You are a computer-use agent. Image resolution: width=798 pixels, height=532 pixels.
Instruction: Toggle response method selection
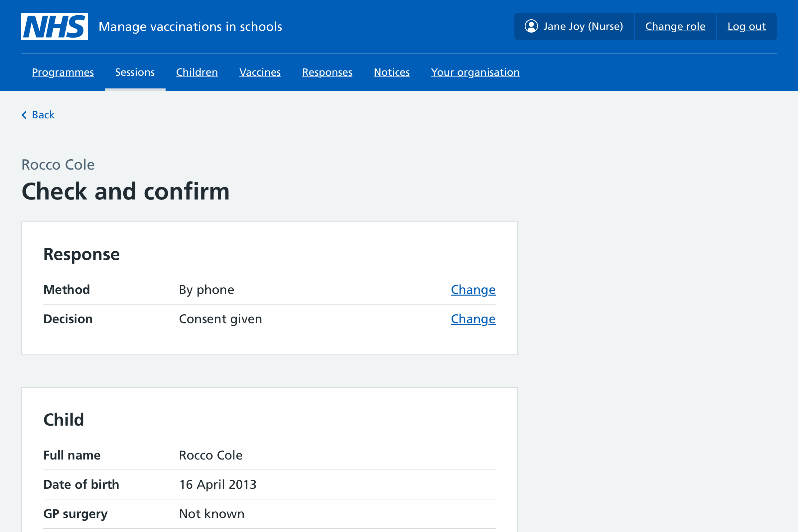click(472, 290)
